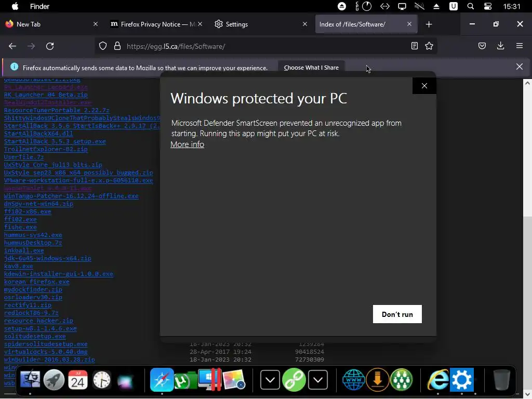532x399 pixels.
Task: Open Pocket save icon
Action: pos(482,46)
